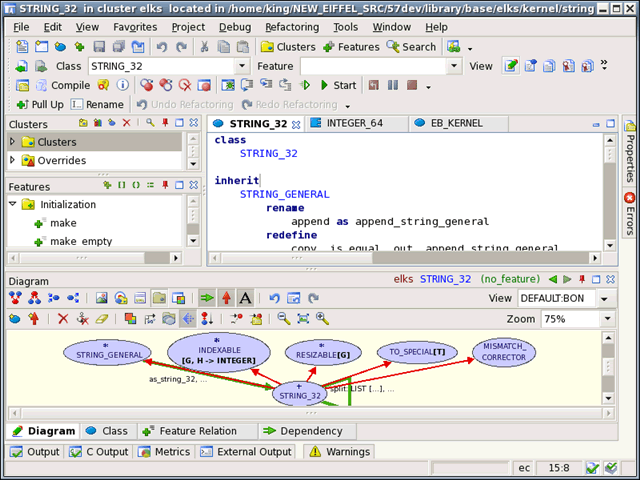Viewport: 640px width, 480px height.
Task: Open the Feature name dropdown arrow
Action: coord(454,66)
